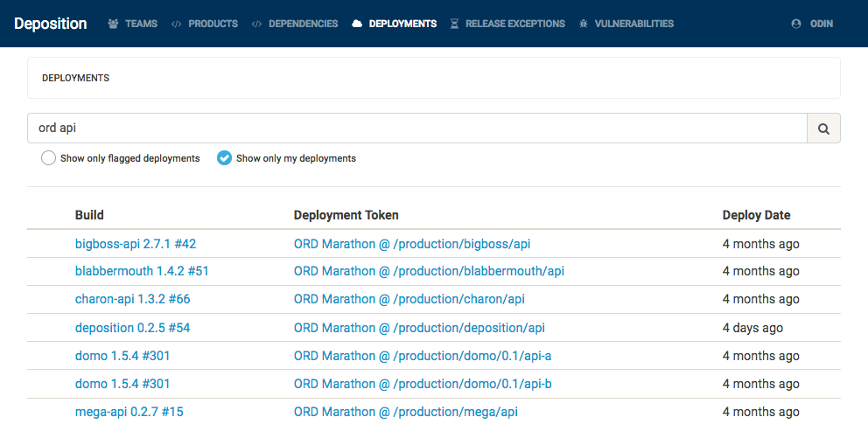Click the Vulnerabilities bug icon

583,24
